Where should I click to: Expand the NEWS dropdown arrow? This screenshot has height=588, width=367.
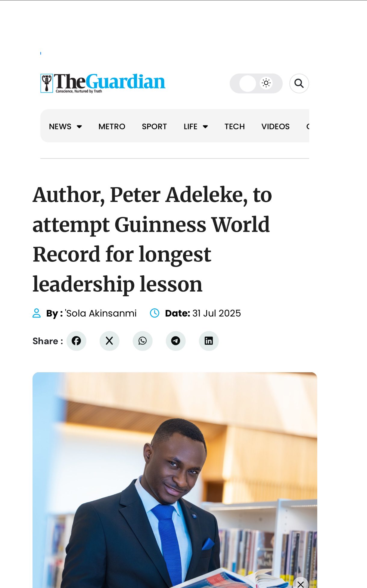[79, 127]
